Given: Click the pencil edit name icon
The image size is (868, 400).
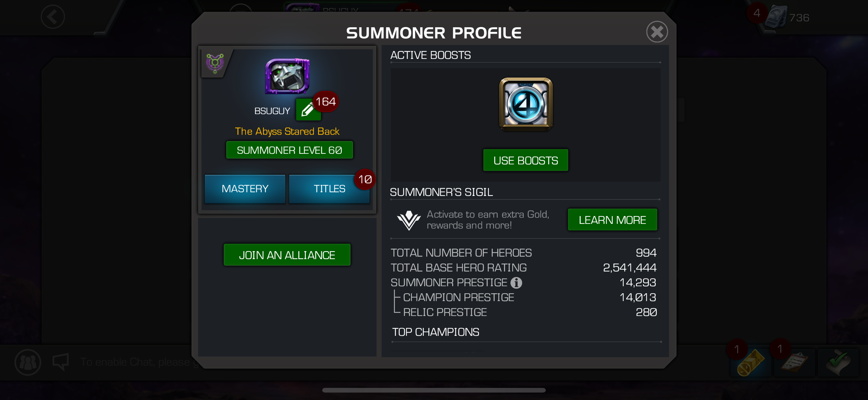Looking at the screenshot, I should point(308,110).
